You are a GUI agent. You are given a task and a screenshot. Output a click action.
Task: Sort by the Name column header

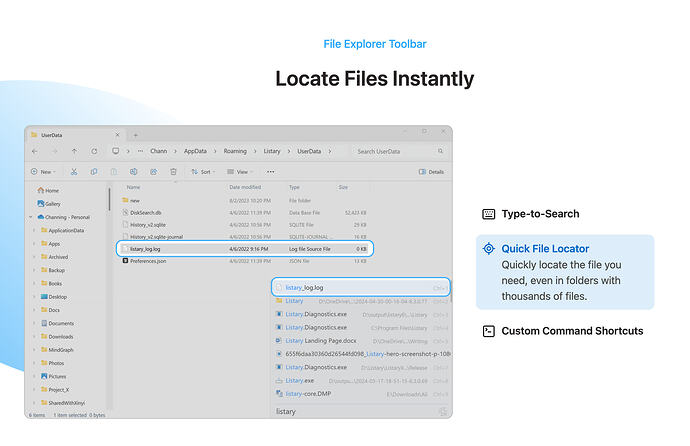click(x=133, y=187)
